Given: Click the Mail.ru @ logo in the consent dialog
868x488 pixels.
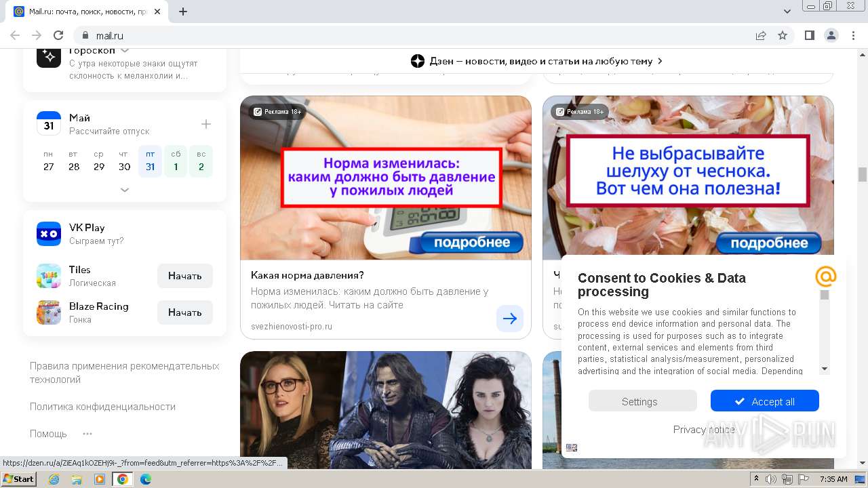Looking at the screenshot, I should click(x=825, y=277).
